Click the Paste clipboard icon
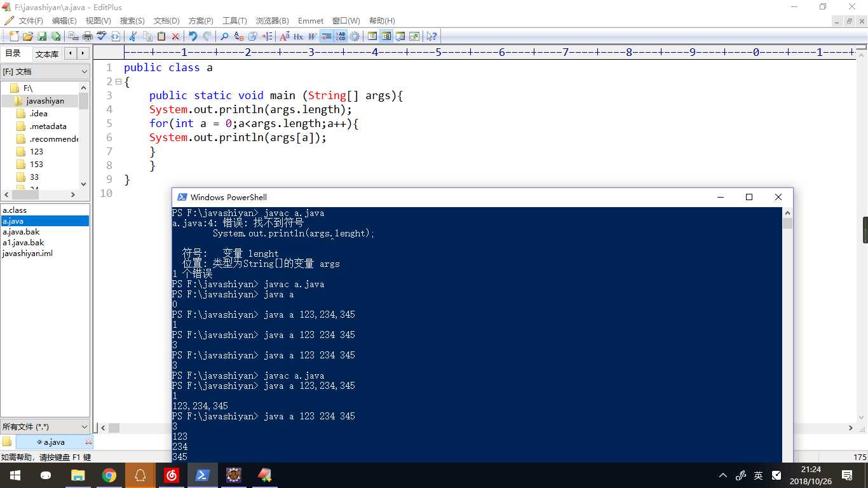Screen dimensions: 868x488 point(161,36)
